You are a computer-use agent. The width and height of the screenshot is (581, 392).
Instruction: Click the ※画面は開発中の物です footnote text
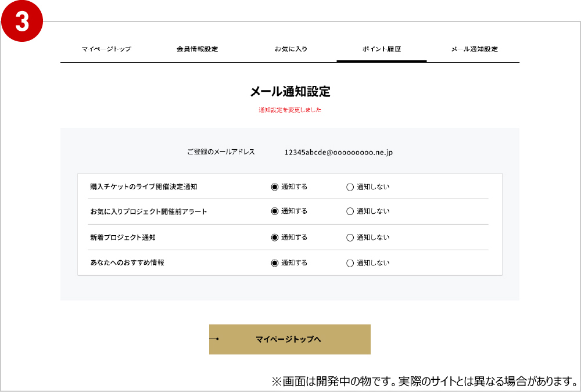424,382
